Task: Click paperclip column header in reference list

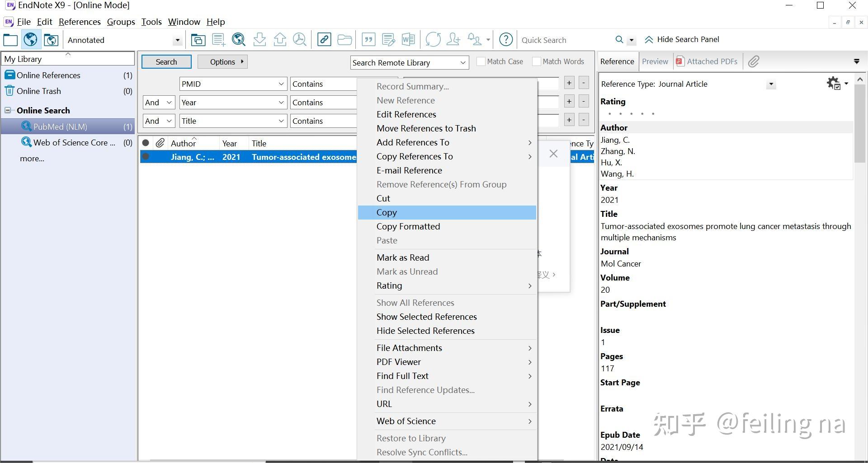Action: (x=160, y=143)
